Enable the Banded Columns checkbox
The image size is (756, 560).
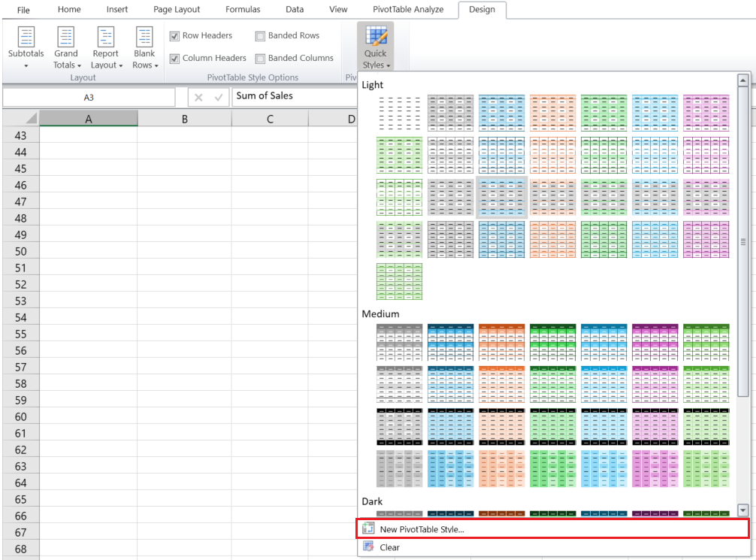click(260, 59)
